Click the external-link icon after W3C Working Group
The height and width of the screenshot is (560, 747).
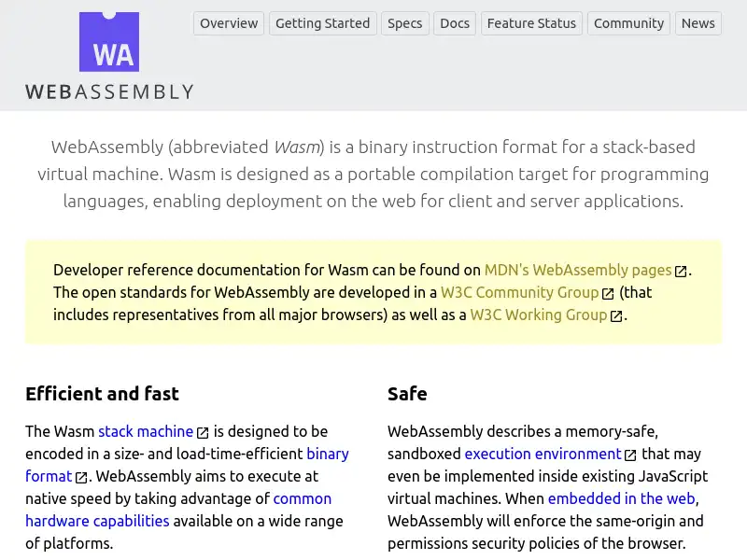615,315
